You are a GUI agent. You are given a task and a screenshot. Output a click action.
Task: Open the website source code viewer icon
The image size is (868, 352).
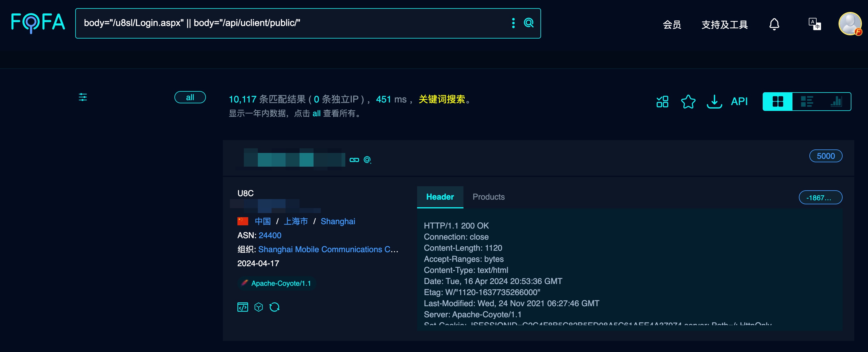coord(242,307)
